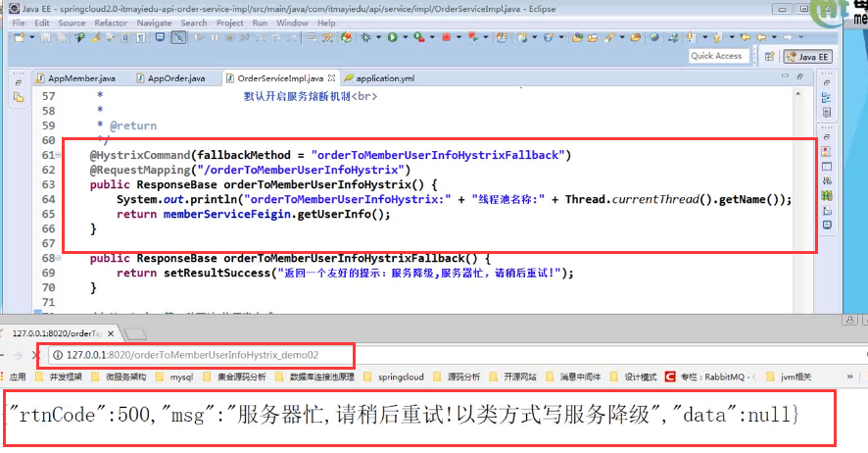Click the Step Over icon
Screen dimensions: 868x453
pyautogui.click(x=275, y=37)
